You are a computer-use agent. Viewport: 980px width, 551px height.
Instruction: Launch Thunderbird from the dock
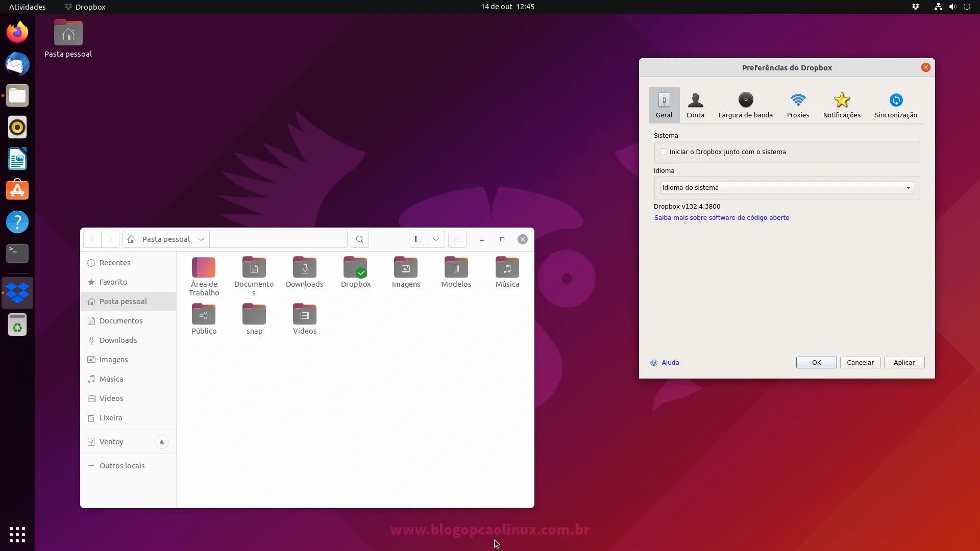pos(17,64)
